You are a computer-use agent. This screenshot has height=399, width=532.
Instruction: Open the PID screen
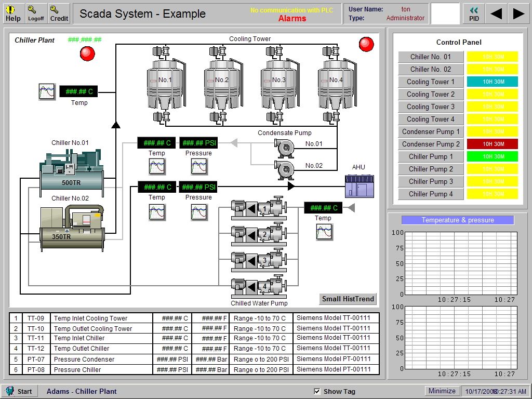(x=473, y=13)
